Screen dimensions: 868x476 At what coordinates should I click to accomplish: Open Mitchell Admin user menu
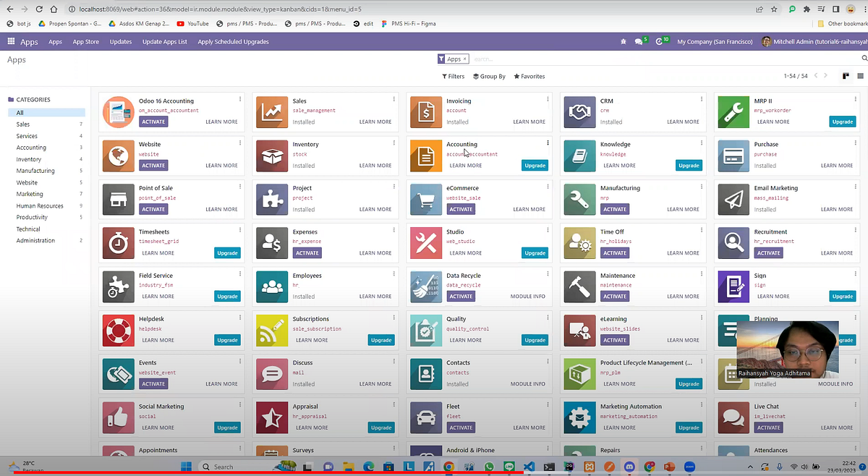(x=814, y=42)
